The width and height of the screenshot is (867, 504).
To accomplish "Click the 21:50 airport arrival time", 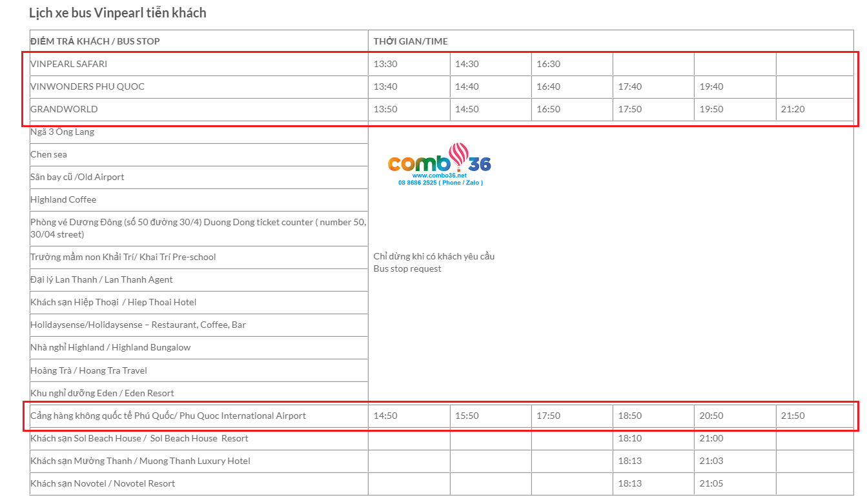I will pyautogui.click(x=793, y=416).
